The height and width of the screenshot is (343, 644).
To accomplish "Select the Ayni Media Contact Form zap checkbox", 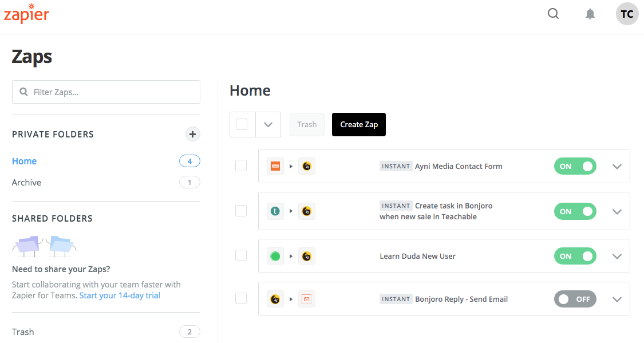I will [x=240, y=165].
